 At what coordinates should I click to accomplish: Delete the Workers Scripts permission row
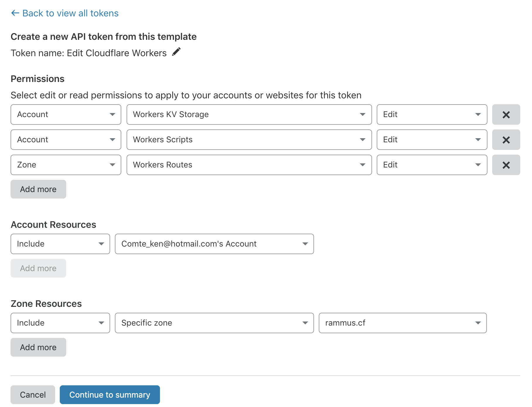coord(506,140)
